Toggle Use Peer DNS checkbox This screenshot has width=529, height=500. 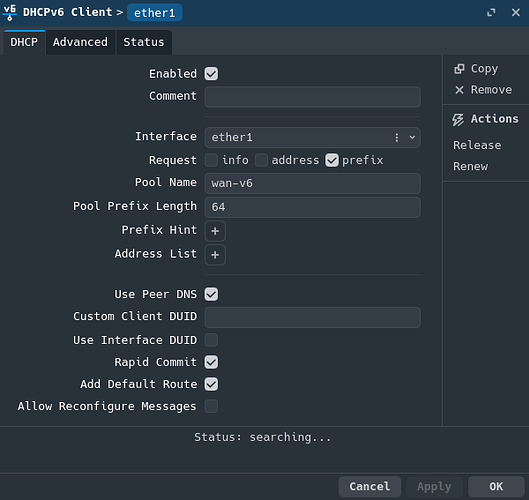pos(211,294)
